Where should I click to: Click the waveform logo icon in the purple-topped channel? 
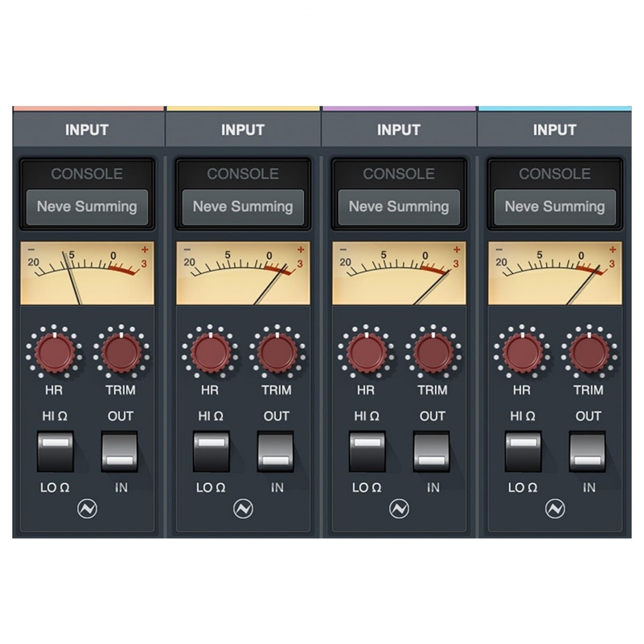399,509
